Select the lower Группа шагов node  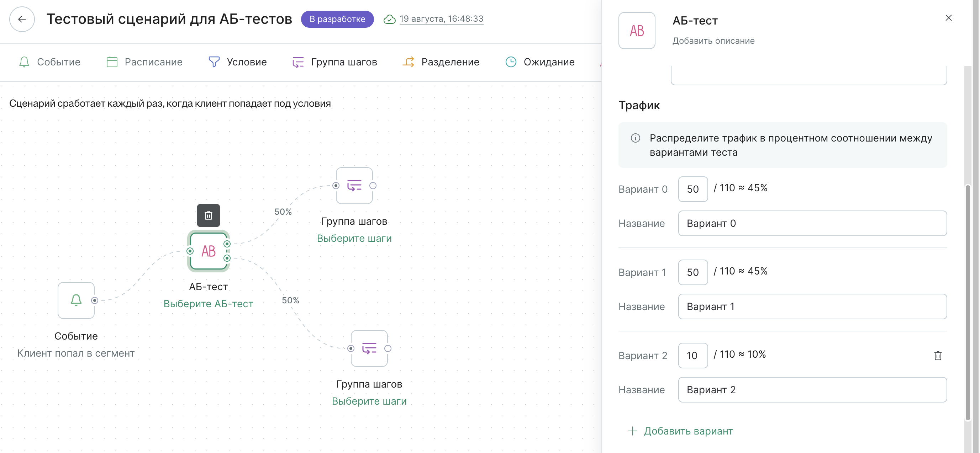(369, 348)
